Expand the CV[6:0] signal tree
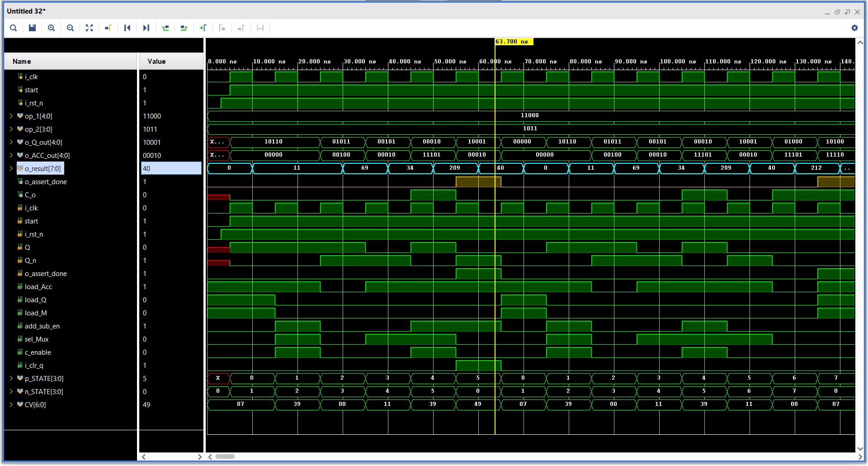 [11, 404]
